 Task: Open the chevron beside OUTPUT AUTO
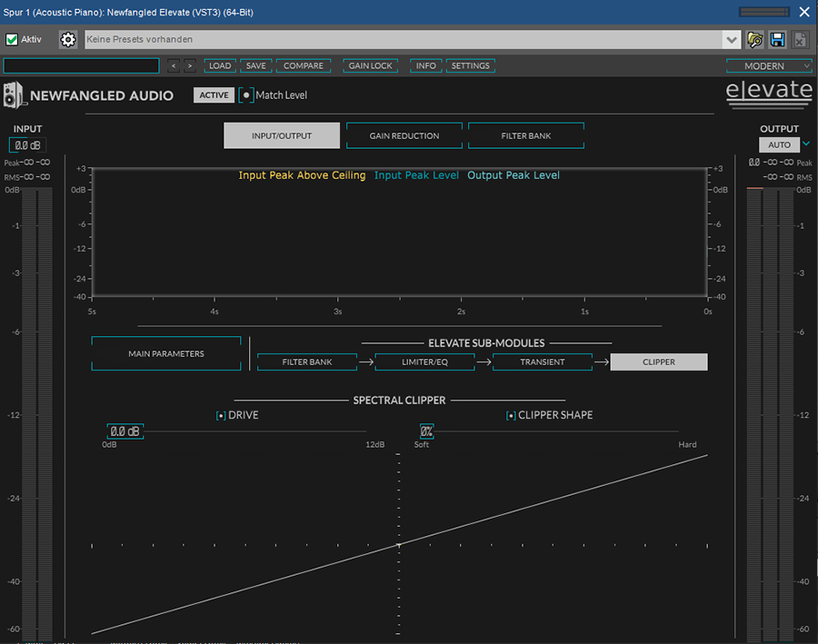[x=806, y=144]
